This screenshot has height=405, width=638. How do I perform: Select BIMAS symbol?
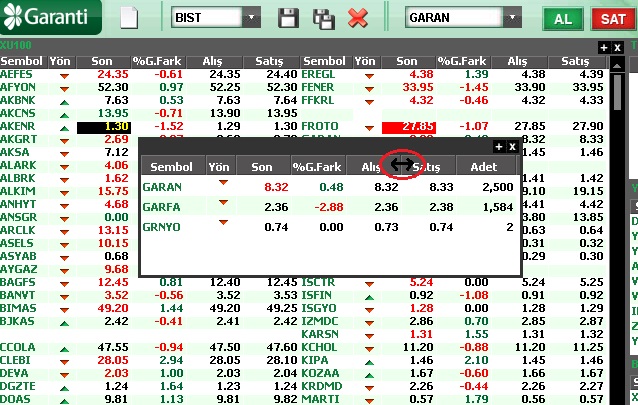pyautogui.click(x=18, y=309)
